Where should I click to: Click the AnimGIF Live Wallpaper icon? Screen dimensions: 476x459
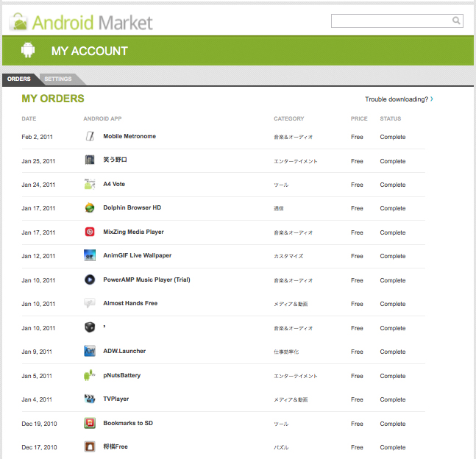tap(90, 256)
